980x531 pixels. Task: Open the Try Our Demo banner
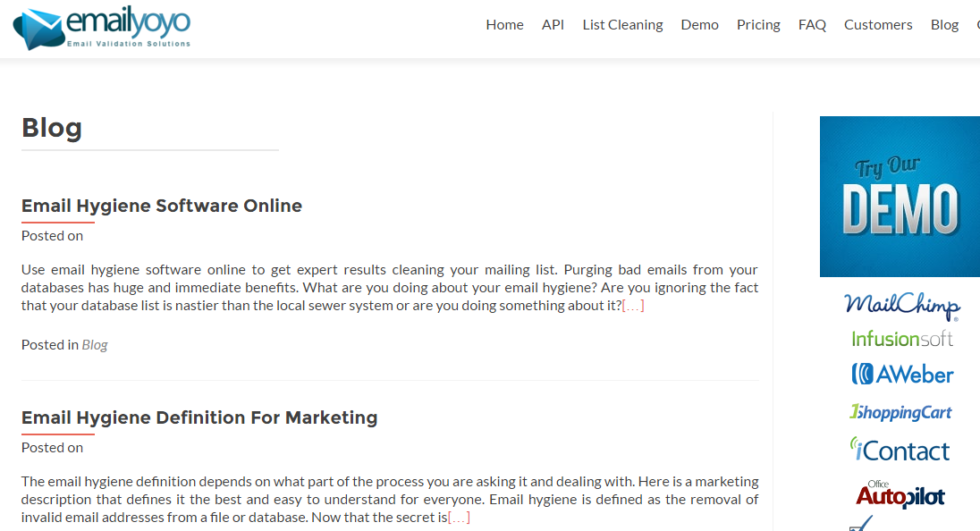point(900,197)
